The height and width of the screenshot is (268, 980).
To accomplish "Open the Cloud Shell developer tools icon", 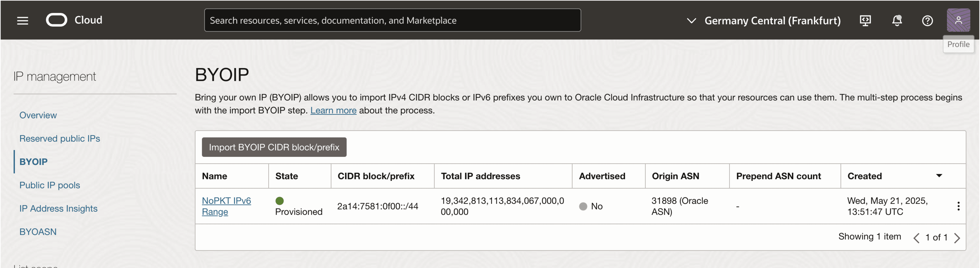I will 865,21.
